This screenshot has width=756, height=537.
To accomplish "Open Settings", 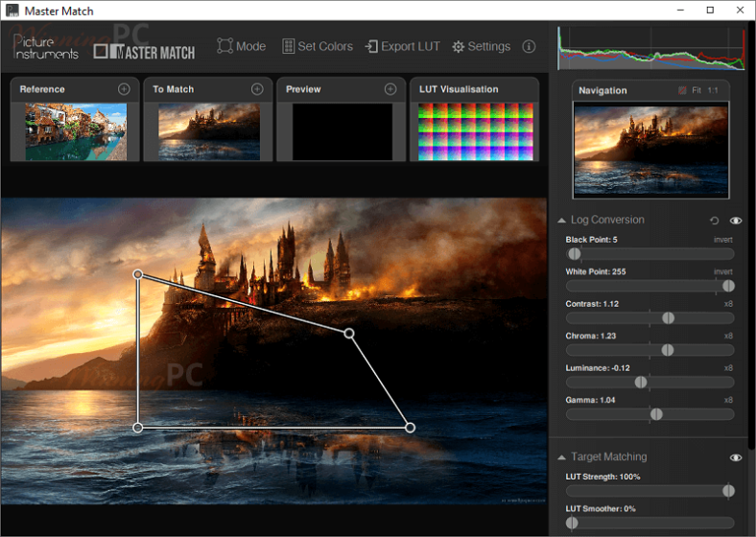I will coord(482,46).
